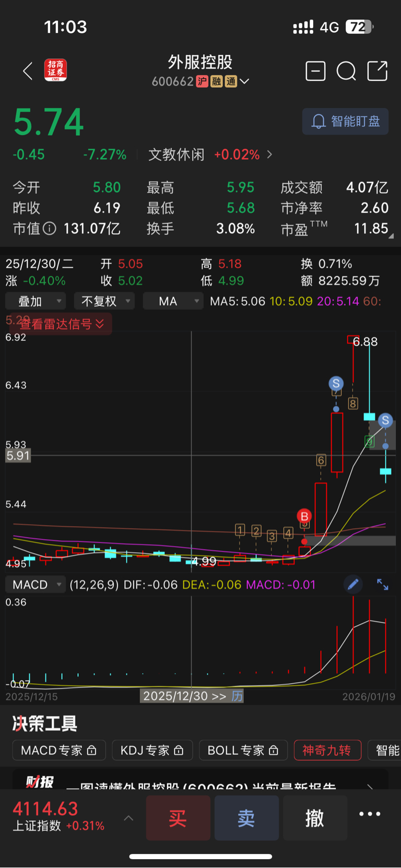
Task: Open the MA indicator dropdown
Action: tap(173, 301)
